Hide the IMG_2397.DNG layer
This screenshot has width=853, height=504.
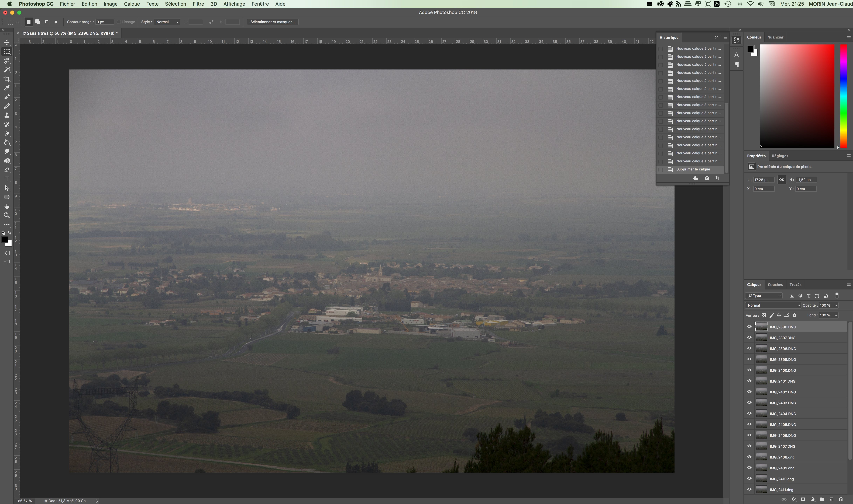[749, 338]
